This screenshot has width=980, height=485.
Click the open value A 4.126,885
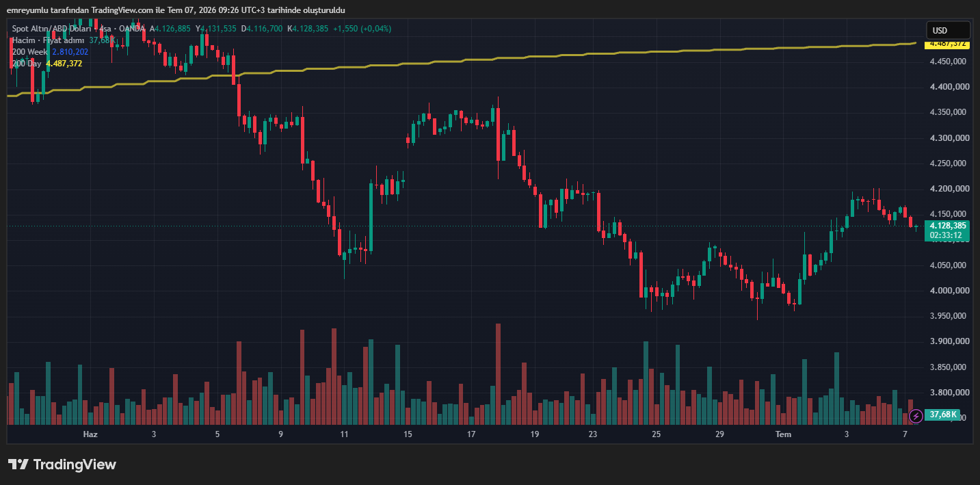(x=170, y=29)
